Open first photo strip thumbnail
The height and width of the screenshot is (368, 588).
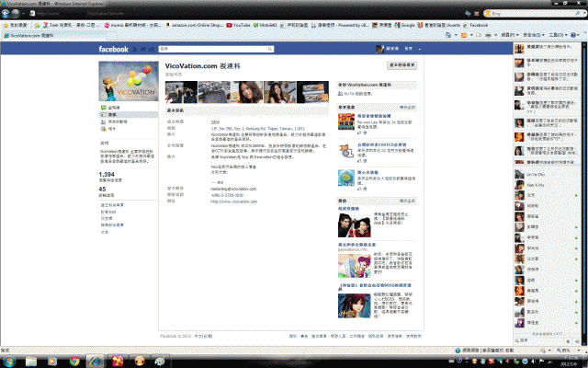[181, 92]
